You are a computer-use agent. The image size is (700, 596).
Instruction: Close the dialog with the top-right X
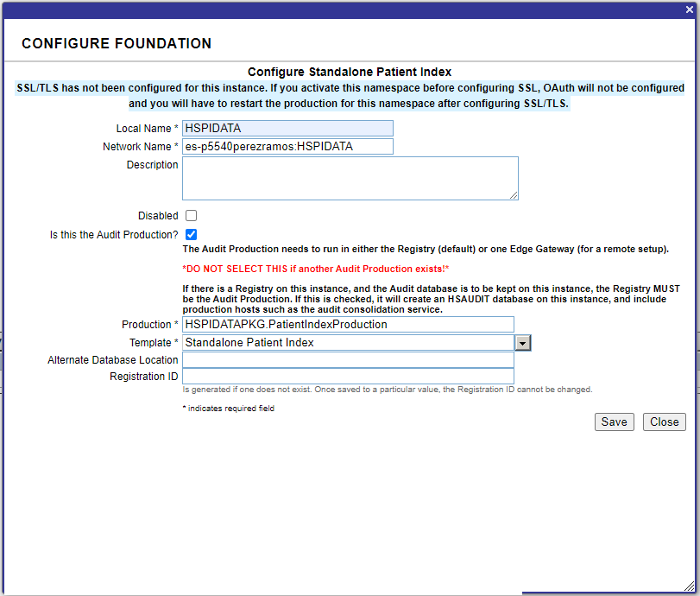689,10
